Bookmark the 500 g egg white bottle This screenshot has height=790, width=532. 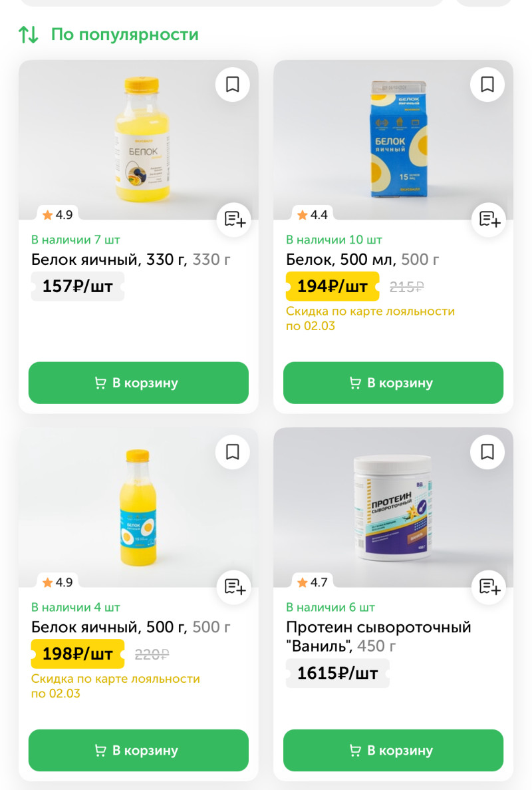click(x=232, y=452)
